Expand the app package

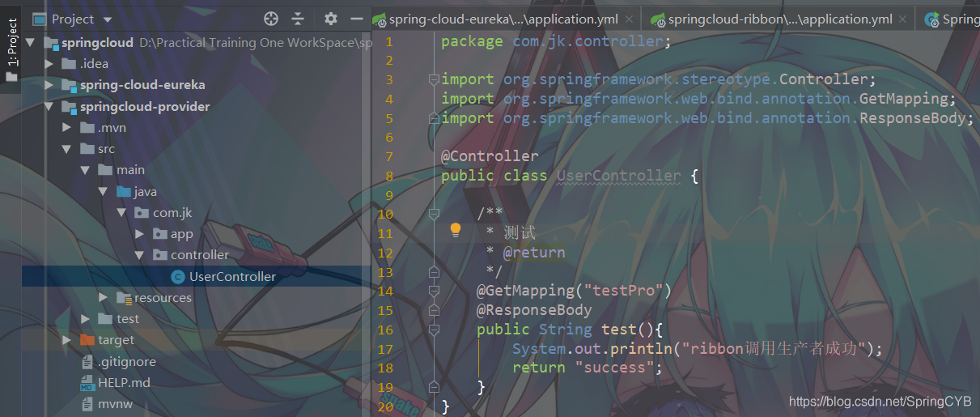click(138, 234)
